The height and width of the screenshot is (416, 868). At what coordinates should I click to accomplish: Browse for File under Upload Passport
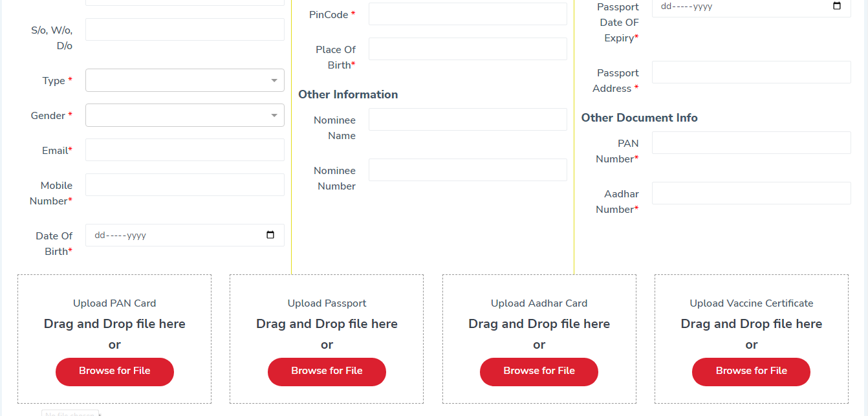[327, 371]
